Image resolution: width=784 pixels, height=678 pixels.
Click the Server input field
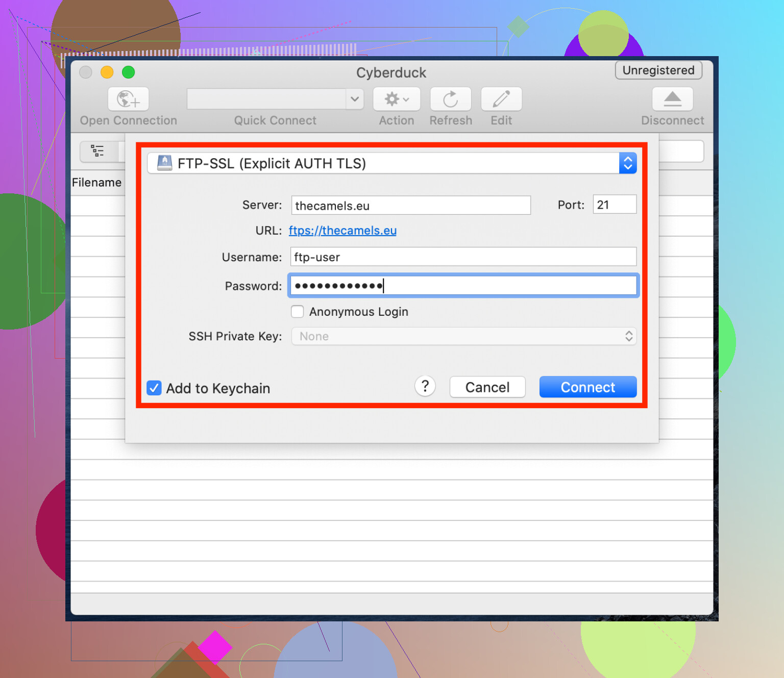pos(411,205)
